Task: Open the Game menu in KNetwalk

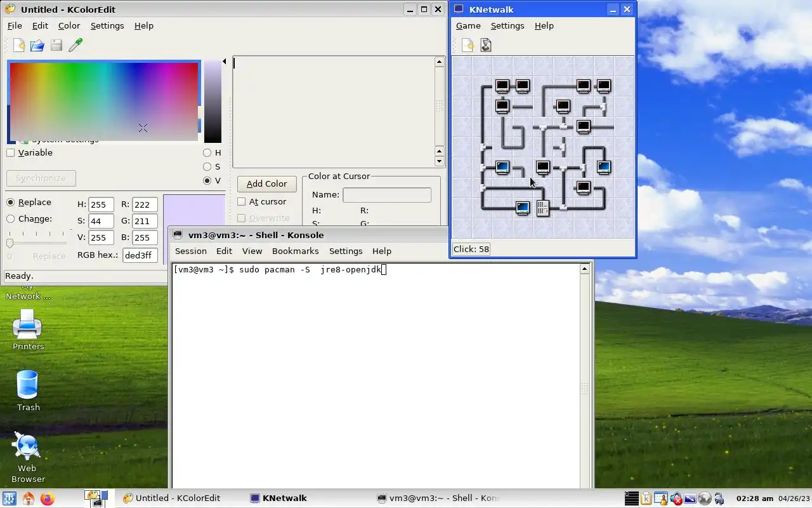Action: [x=468, y=26]
